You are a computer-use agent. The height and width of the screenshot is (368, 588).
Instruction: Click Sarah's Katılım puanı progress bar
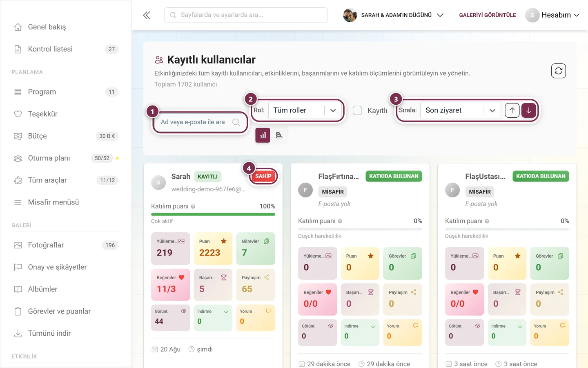coord(213,214)
